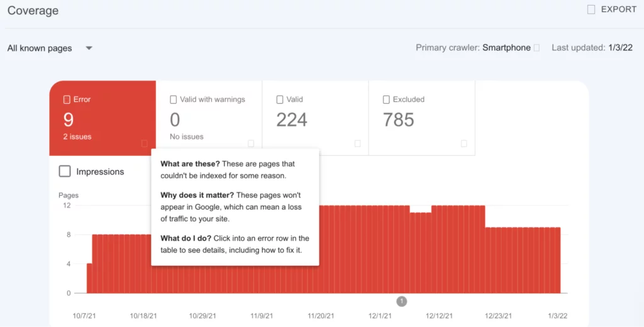Toggle the checkbox icon beside Excluded label
This screenshot has height=327, width=644.
[386, 99]
